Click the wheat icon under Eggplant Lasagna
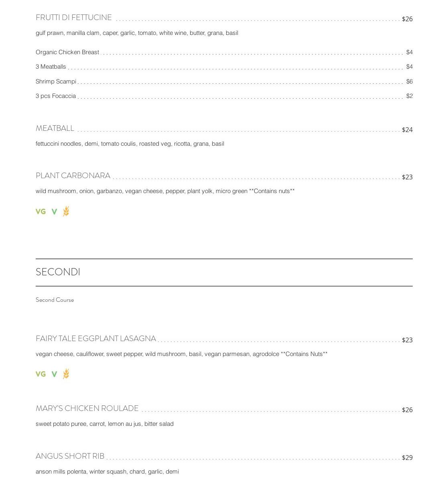 (66, 374)
